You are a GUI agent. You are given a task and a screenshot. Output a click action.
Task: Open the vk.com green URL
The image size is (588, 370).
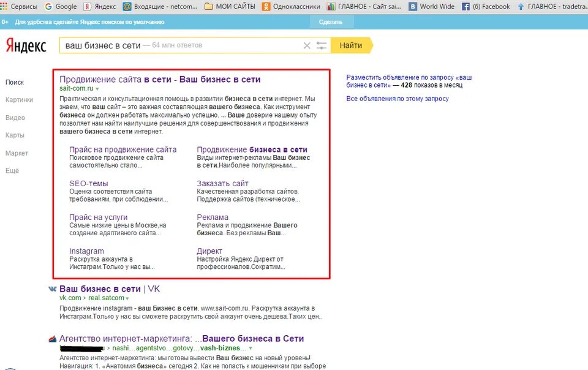tap(70, 298)
